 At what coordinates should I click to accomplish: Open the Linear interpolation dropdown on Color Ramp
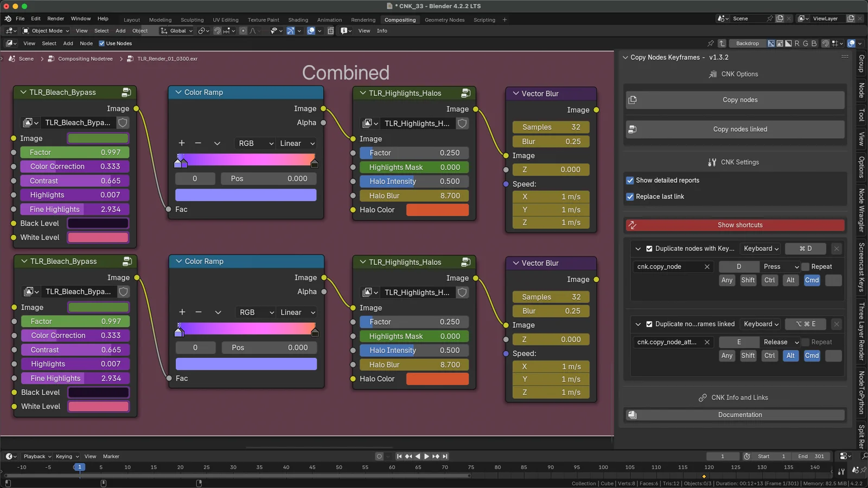point(296,143)
